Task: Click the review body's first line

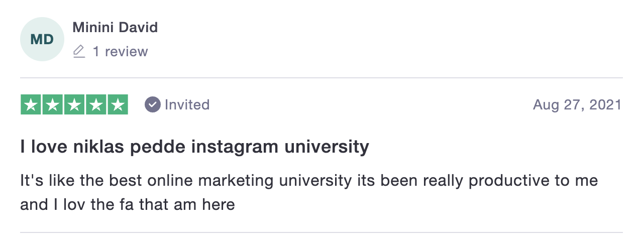Action: tap(309, 180)
